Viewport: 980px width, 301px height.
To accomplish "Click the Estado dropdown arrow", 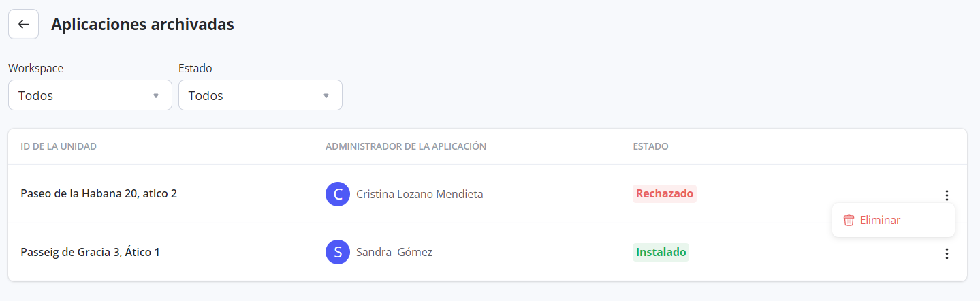I will (326, 96).
